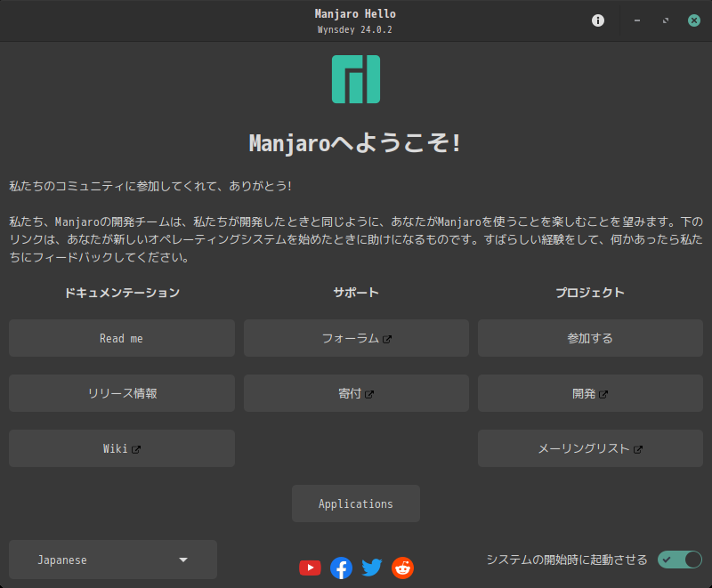Click the 参加する get involved button
Screen dimensions: 712x588
click(590, 338)
